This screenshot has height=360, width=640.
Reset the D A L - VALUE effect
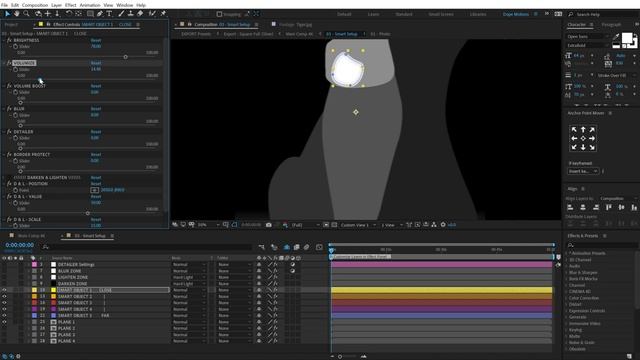tap(96, 197)
